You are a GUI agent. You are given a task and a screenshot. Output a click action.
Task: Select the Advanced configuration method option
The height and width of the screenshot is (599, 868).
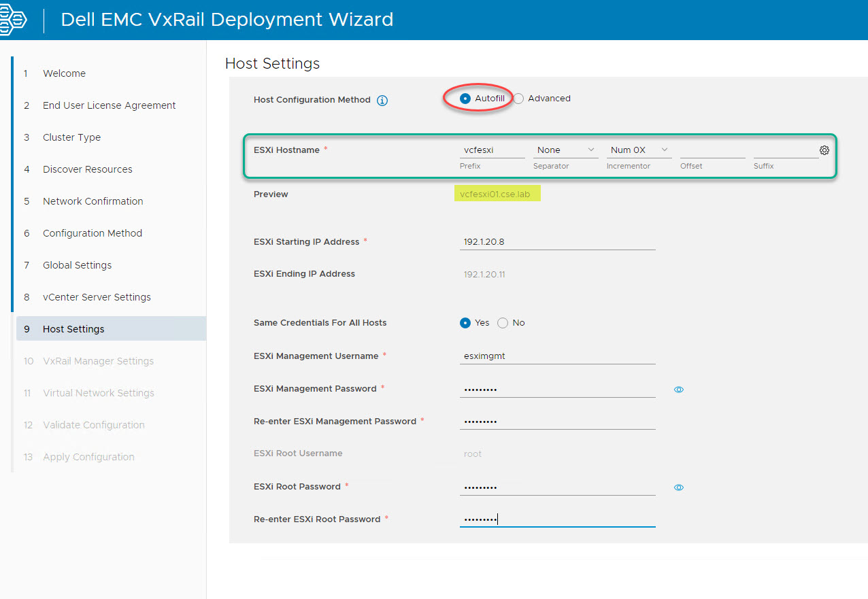(x=519, y=99)
